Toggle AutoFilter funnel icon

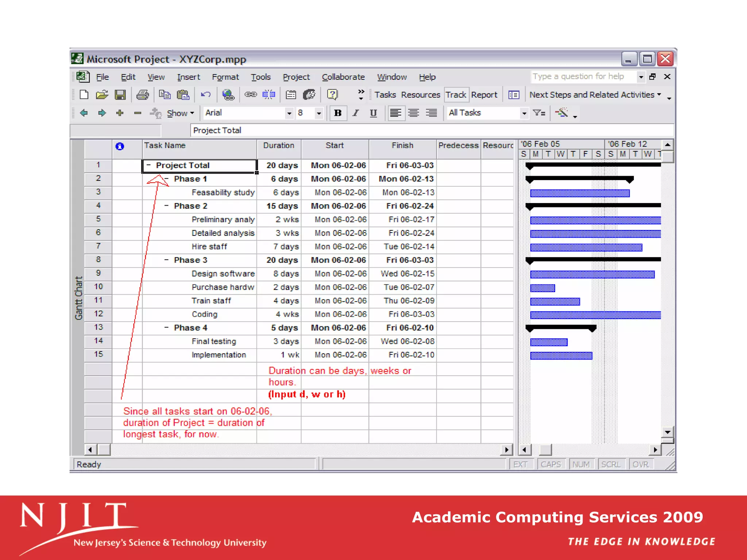coord(539,113)
